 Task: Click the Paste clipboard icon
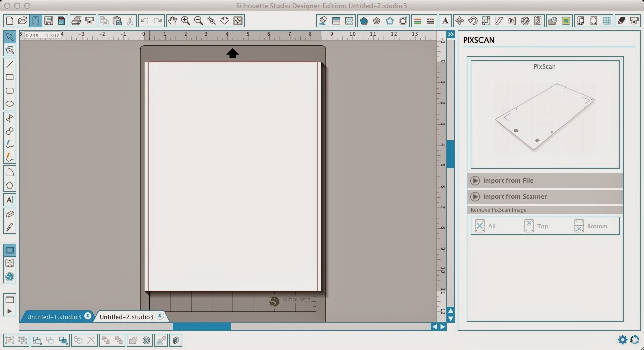point(117,21)
